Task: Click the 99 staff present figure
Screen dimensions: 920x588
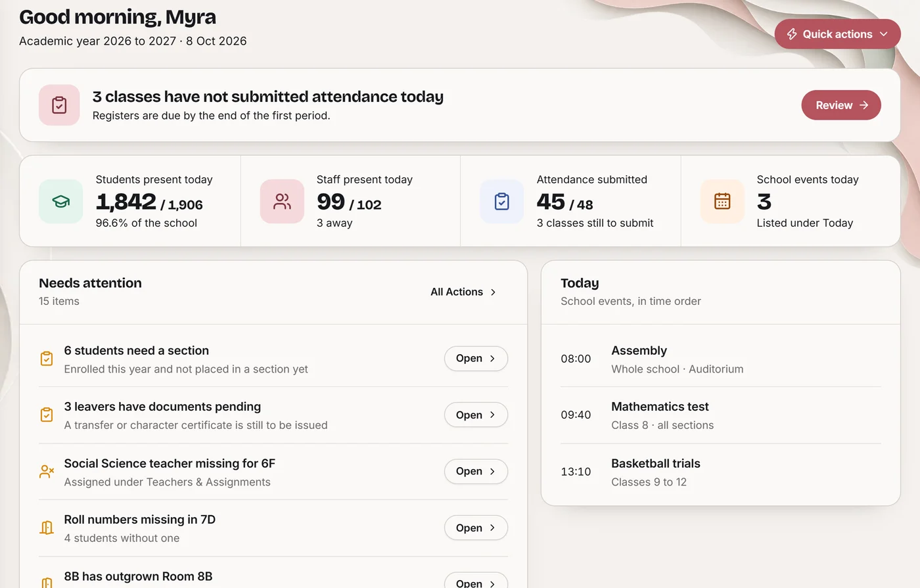Action: [x=331, y=202]
